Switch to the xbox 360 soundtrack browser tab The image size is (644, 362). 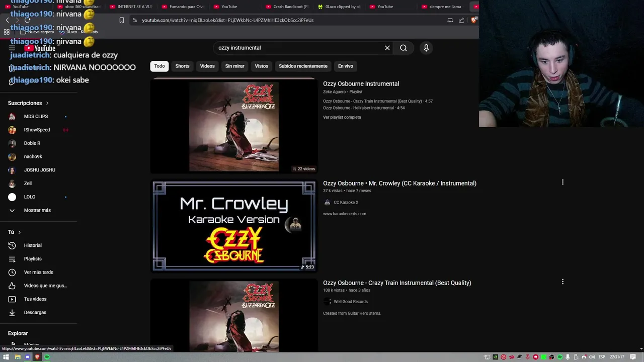click(x=79, y=7)
